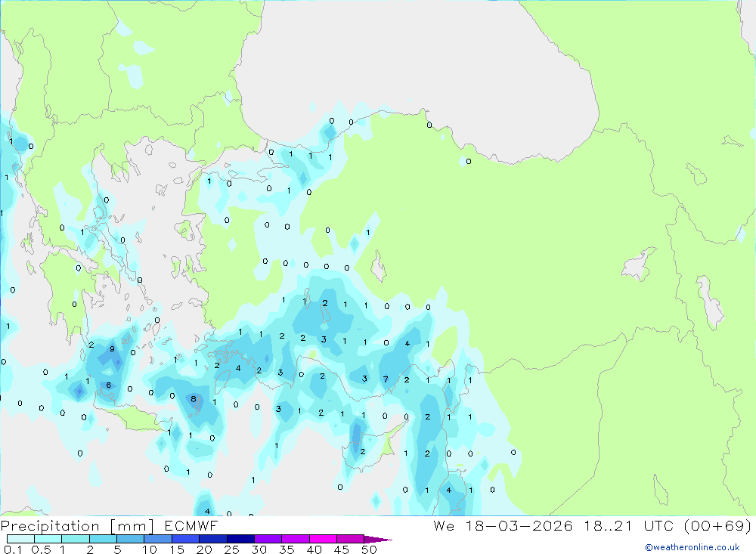Image resolution: width=756 pixels, height=554 pixels.
Task: Pick the legend swatch between 10 and 15
Action: coord(158,539)
